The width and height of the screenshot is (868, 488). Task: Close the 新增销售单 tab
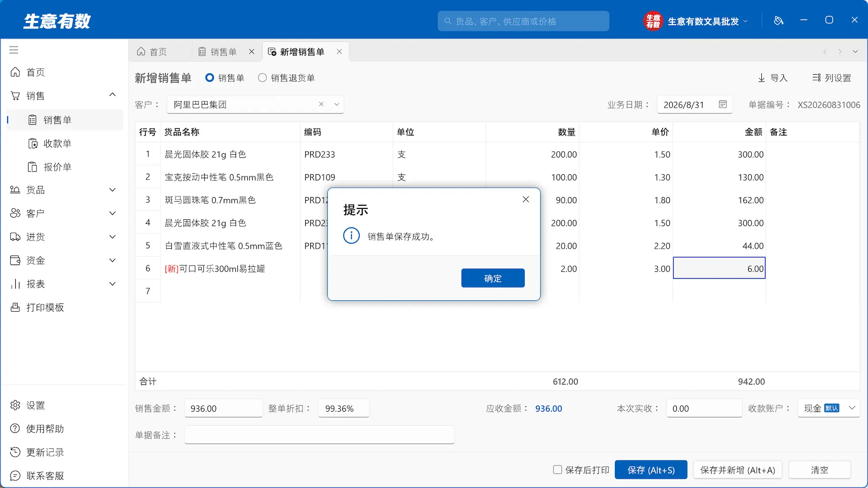339,52
